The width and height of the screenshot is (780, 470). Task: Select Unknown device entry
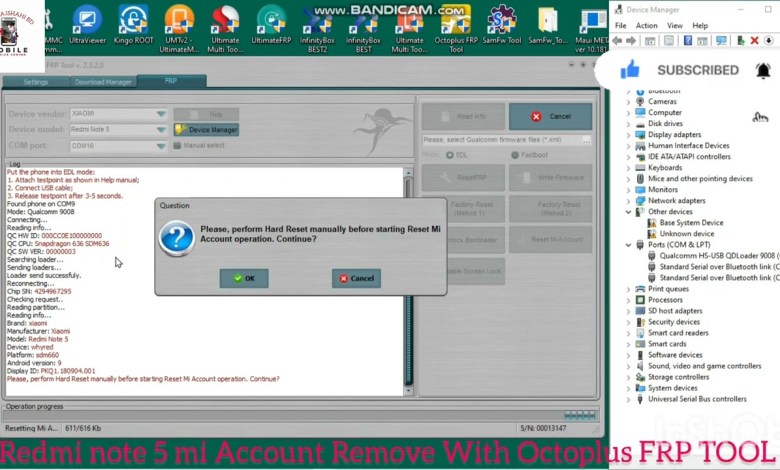(x=686, y=234)
